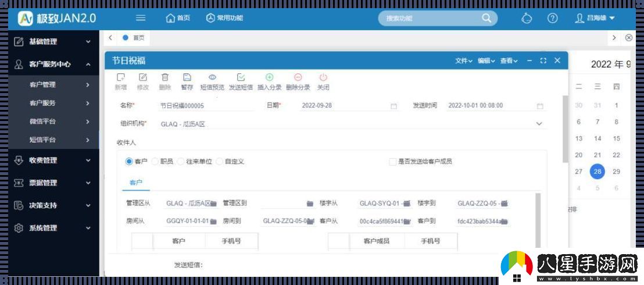The width and height of the screenshot is (644, 285).
Task: Open the 查看 dialog menu
Action: coord(509,60)
